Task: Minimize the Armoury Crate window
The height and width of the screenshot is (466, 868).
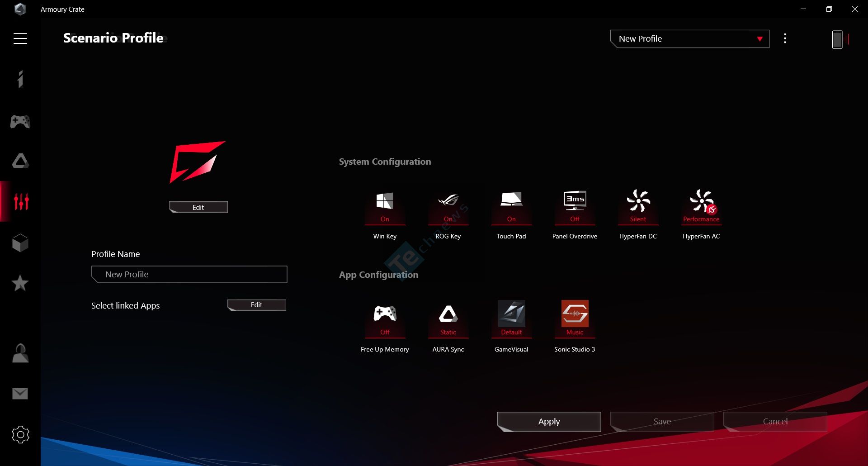Action: tap(803, 9)
